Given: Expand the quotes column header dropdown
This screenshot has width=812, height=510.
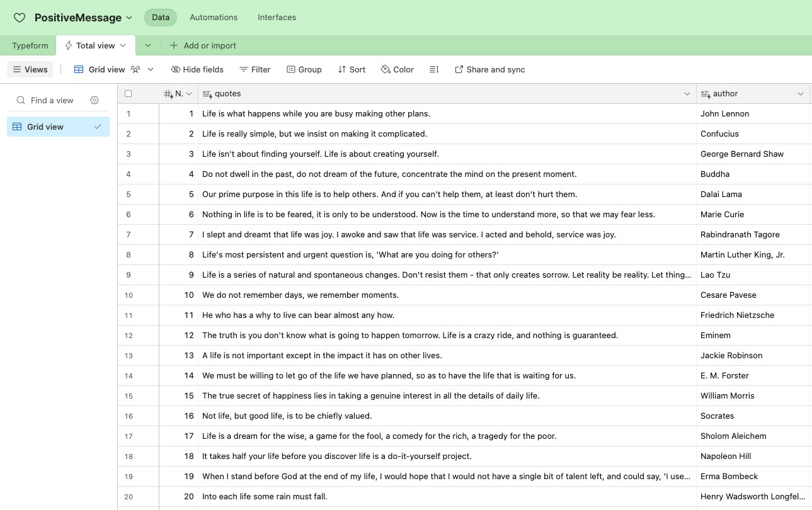Looking at the screenshot, I should (x=687, y=94).
